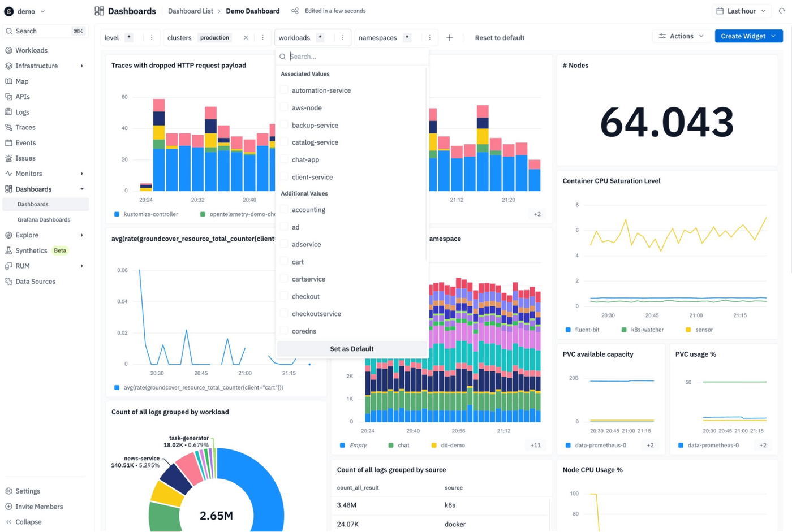Check the automation-service workload

click(x=284, y=90)
